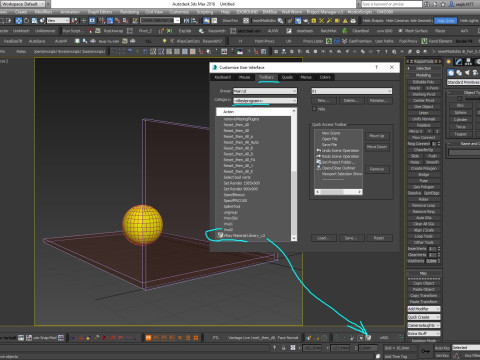Click the Box primitive button
Image resolution: width=480 pixels, height=360 pixels.
460,105
